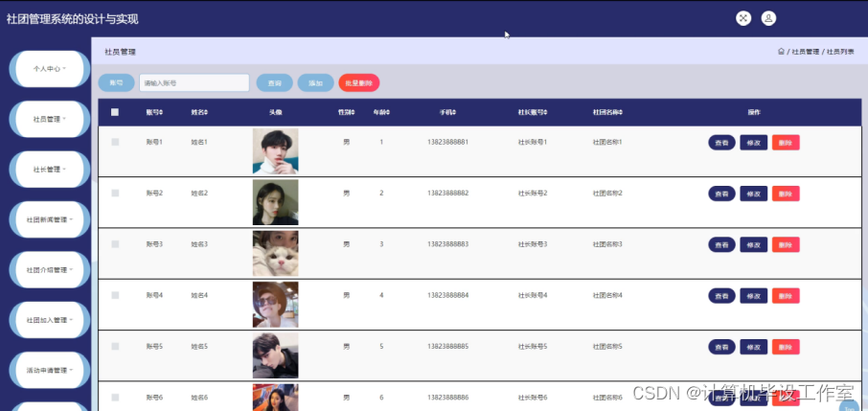Click 删除 button in 账号2 row
868x411 pixels.
point(786,194)
